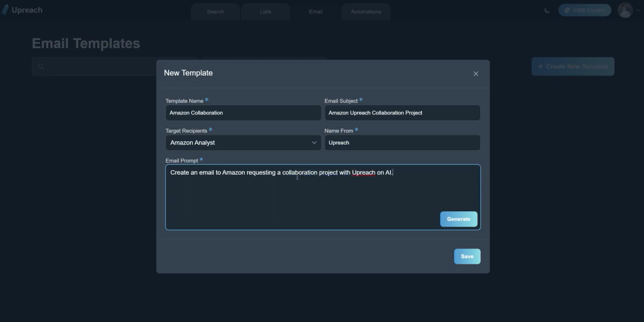The width and height of the screenshot is (644, 322).
Task: Click inside the Email Prompt text area
Action: click(x=301, y=197)
